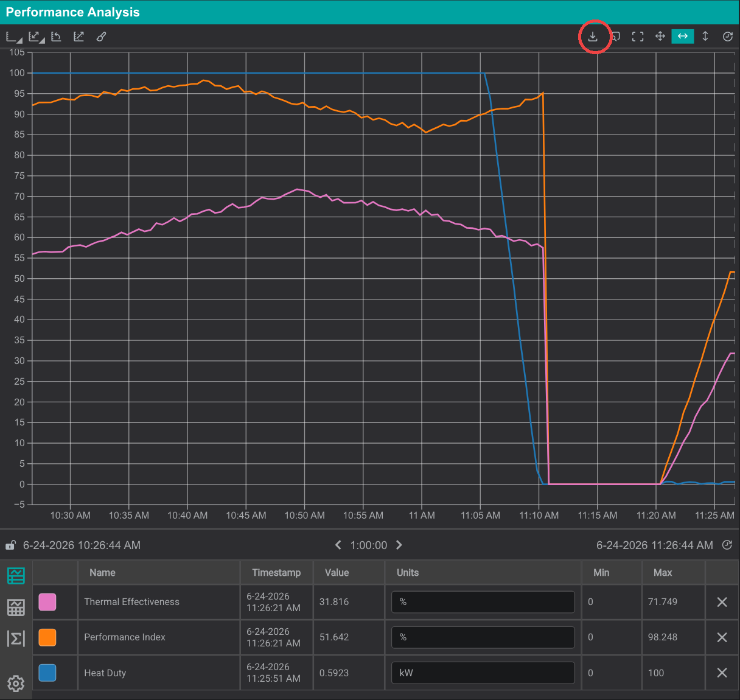This screenshot has height=700, width=740.
Task: Switch to the chart with data grid view
Action: [16, 607]
